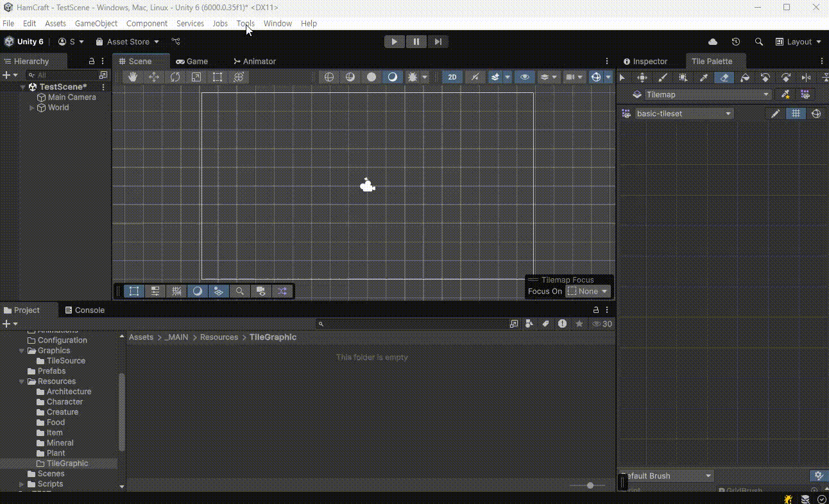This screenshot has width=829, height=504.
Task: Start Play mode
Action: (x=395, y=42)
